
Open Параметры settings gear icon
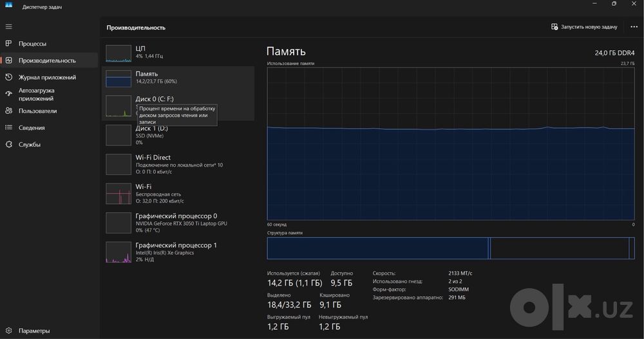pyautogui.click(x=8, y=331)
